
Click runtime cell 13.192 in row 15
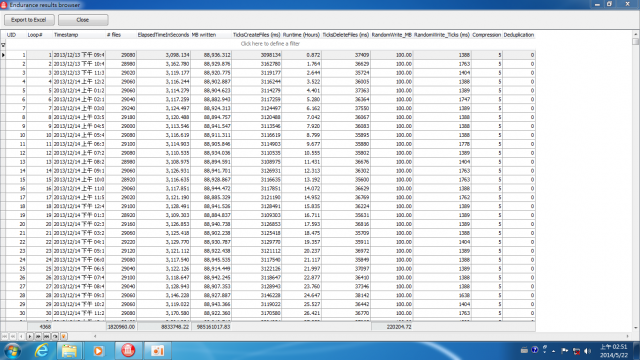(301, 180)
